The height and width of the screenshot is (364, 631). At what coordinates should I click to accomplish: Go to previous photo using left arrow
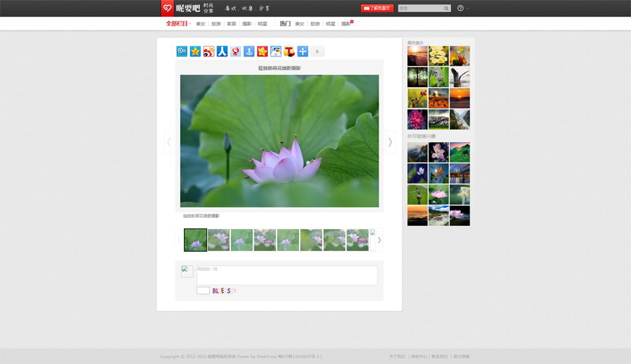(169, 142)
